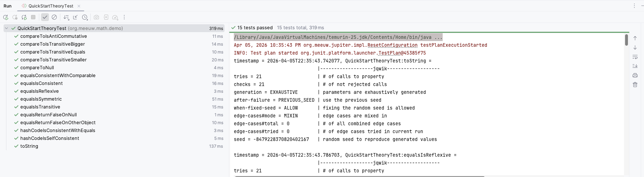The height and width of the screenshot is (177, 644).
Task: Toggle soft-wrap in console output
Action: tap(635, 57)
